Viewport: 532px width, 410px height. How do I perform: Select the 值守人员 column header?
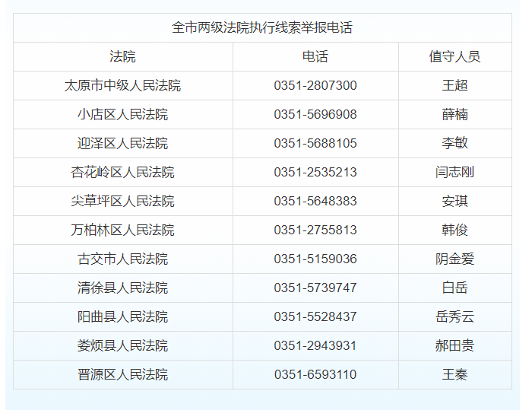point(454,56)
